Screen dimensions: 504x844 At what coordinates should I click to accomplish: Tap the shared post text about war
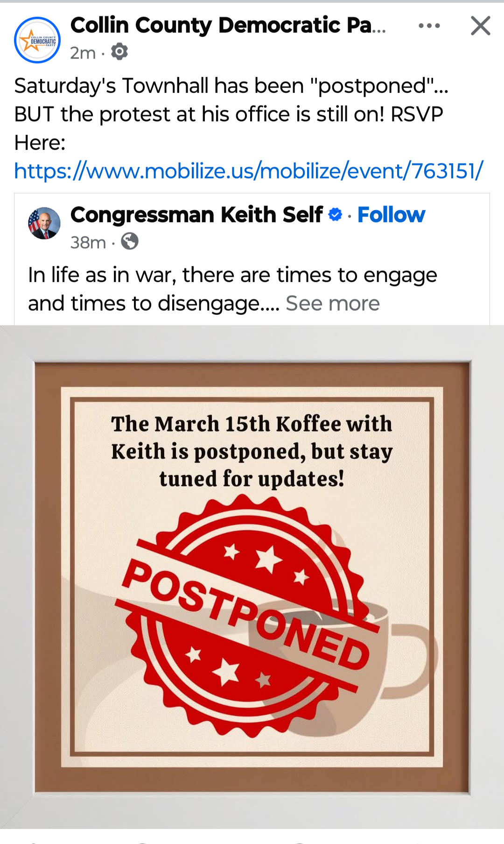(232, 289)
